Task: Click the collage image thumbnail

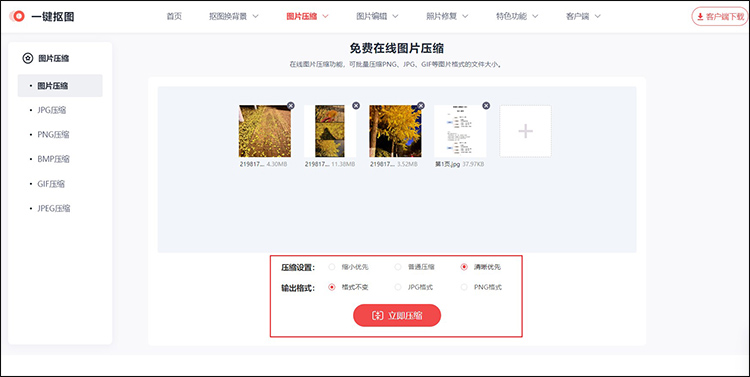Action: [330, 131]
